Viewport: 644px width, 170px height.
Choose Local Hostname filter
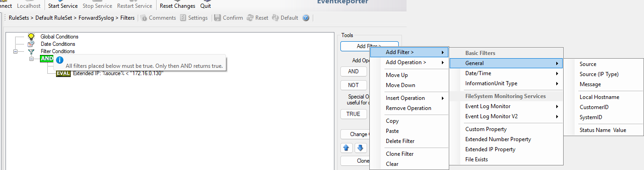click(x=604, y=97)
